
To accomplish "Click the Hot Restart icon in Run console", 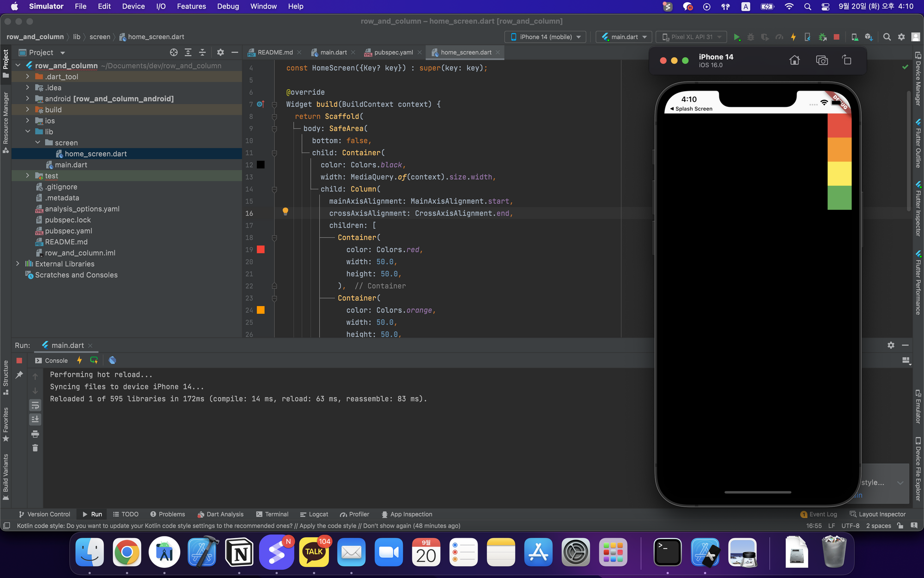I will (x=94, y=360).
